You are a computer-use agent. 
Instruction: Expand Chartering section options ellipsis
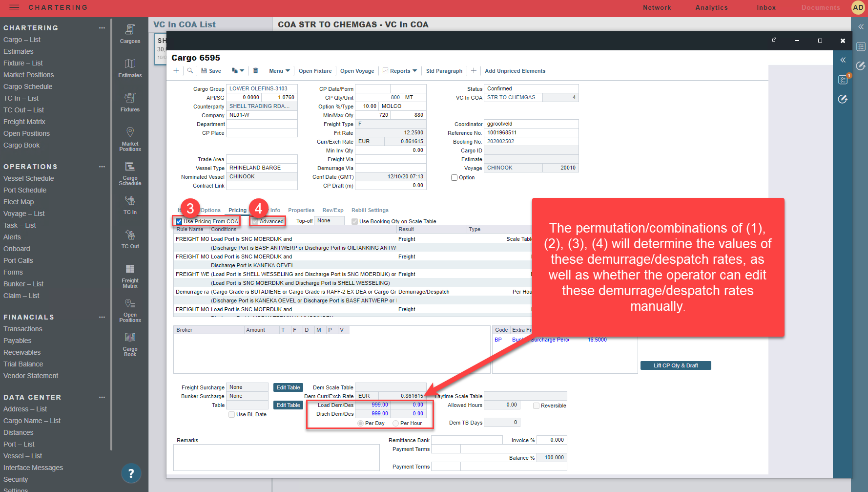(x=102, y=28)
